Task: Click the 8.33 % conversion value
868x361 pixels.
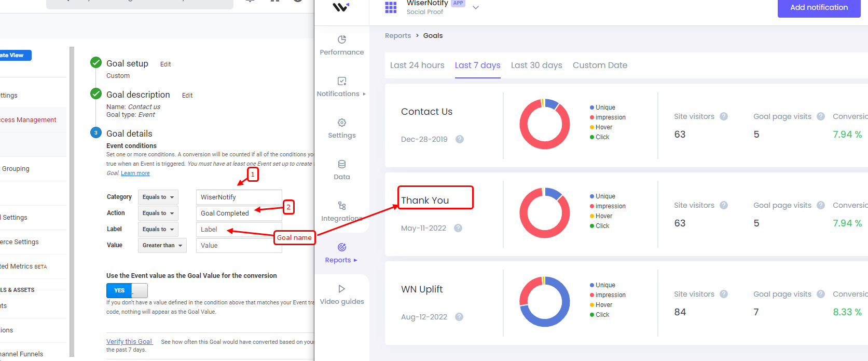Action: [x=847, y=312]
